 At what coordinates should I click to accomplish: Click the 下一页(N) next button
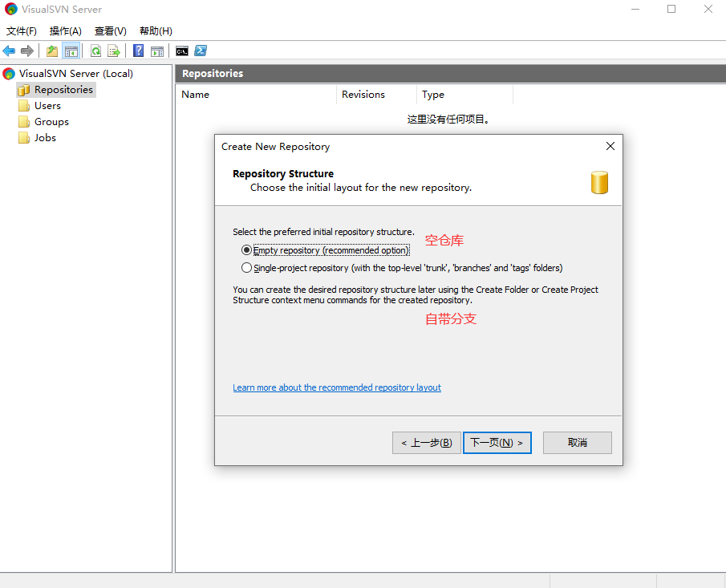497,443
